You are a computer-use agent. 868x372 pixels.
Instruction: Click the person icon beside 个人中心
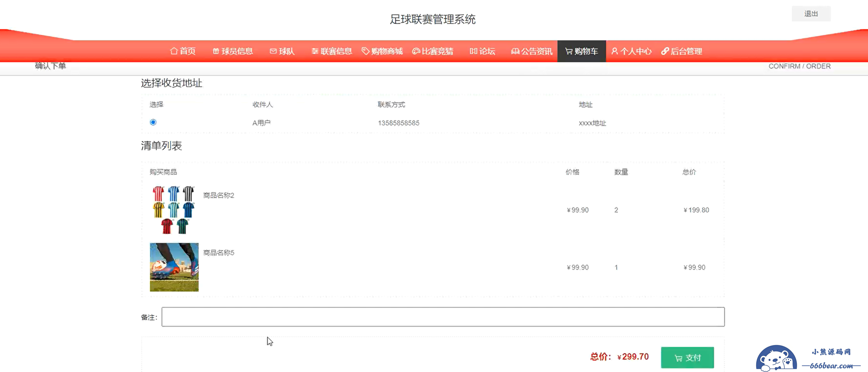615,51
